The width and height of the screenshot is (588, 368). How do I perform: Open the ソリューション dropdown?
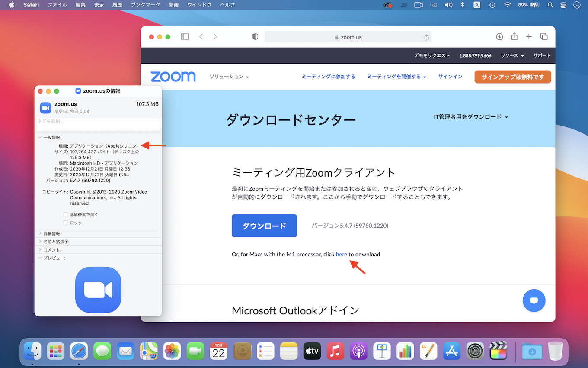(229, 77)
